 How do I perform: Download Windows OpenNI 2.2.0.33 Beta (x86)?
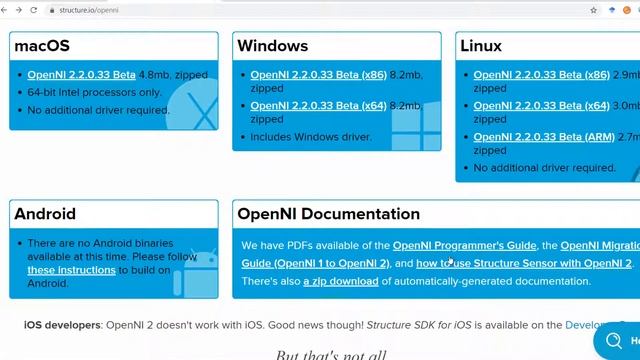(318, 75)
